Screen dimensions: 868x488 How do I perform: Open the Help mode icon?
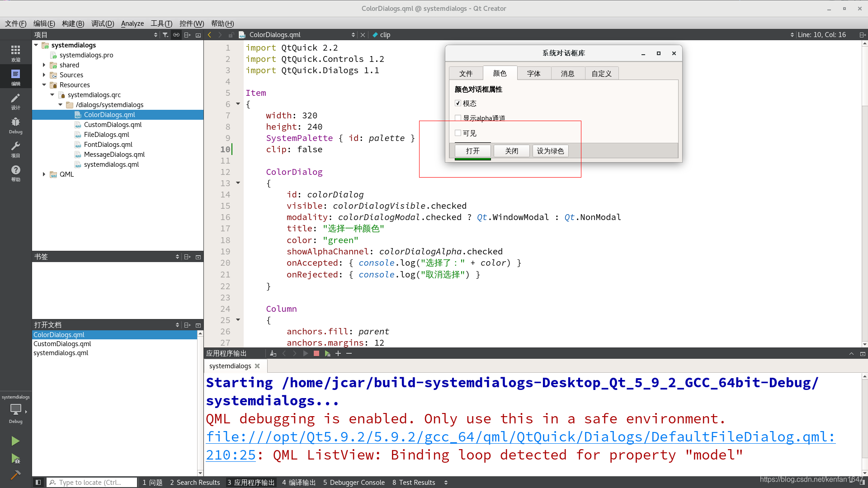coord(15,173)
